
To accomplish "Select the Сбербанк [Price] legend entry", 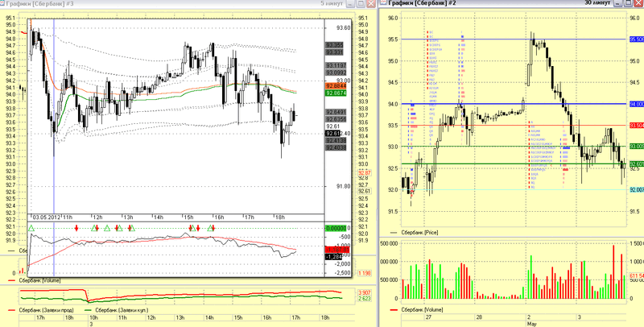I will [419, 233].
